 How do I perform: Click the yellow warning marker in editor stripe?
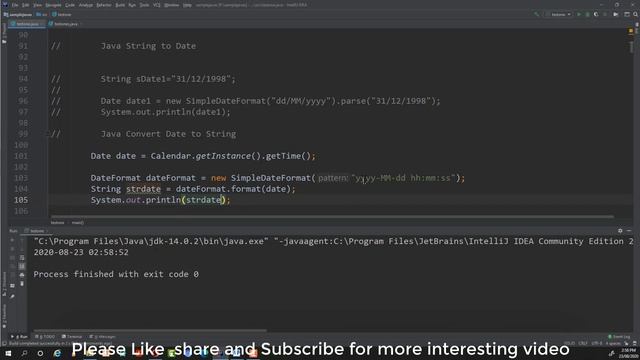point(631,31)
